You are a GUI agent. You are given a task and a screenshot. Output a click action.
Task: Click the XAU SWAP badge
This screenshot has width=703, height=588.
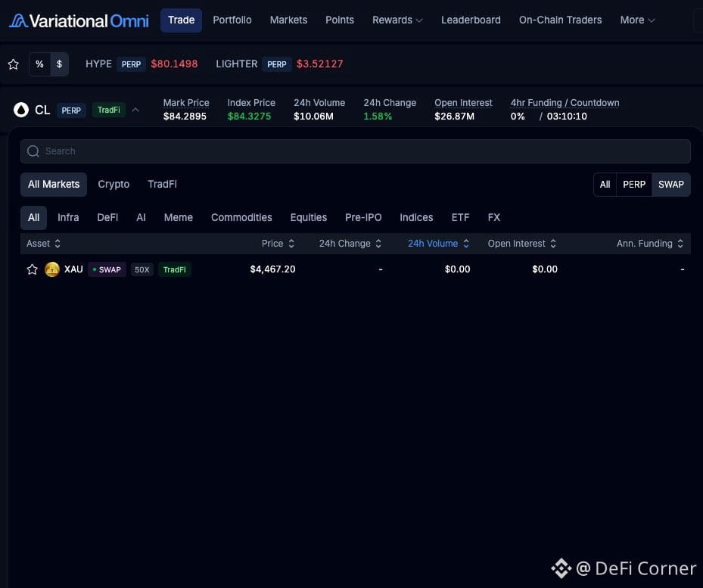coord(107,269)
